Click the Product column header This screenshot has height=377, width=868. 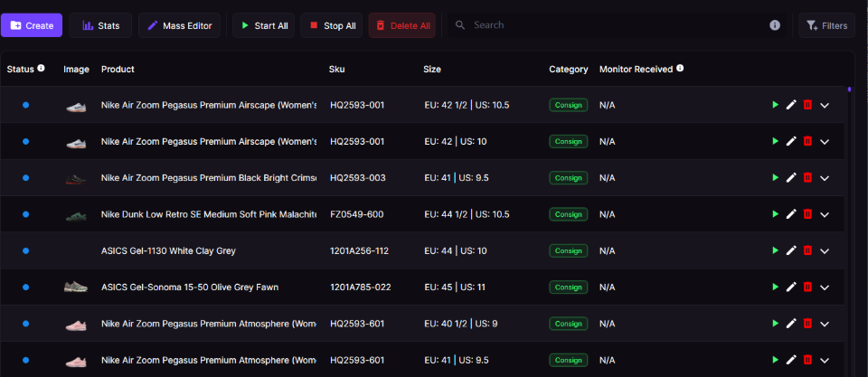[118, 70]
